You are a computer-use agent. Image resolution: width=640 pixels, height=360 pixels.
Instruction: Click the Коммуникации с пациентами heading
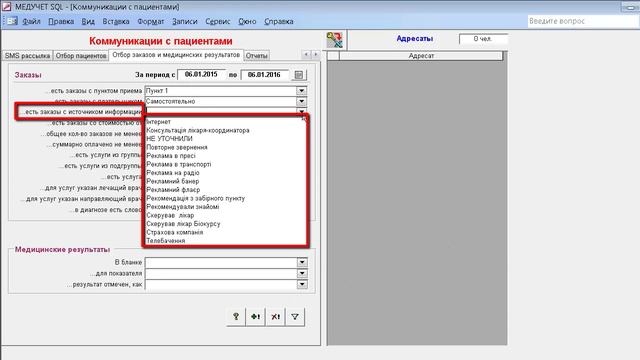pyautogui.click(x=160, y=41)
